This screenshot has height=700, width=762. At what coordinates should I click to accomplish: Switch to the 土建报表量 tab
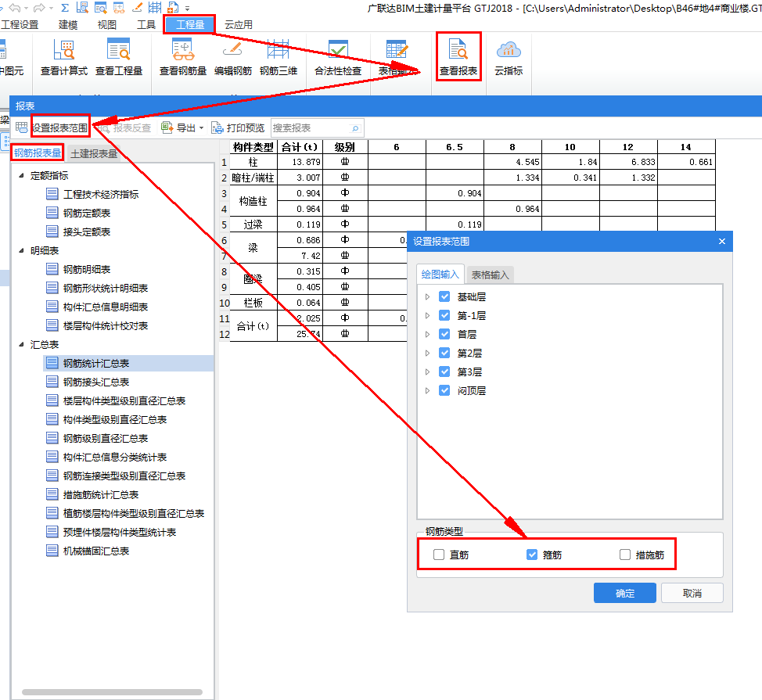point(94,153)
